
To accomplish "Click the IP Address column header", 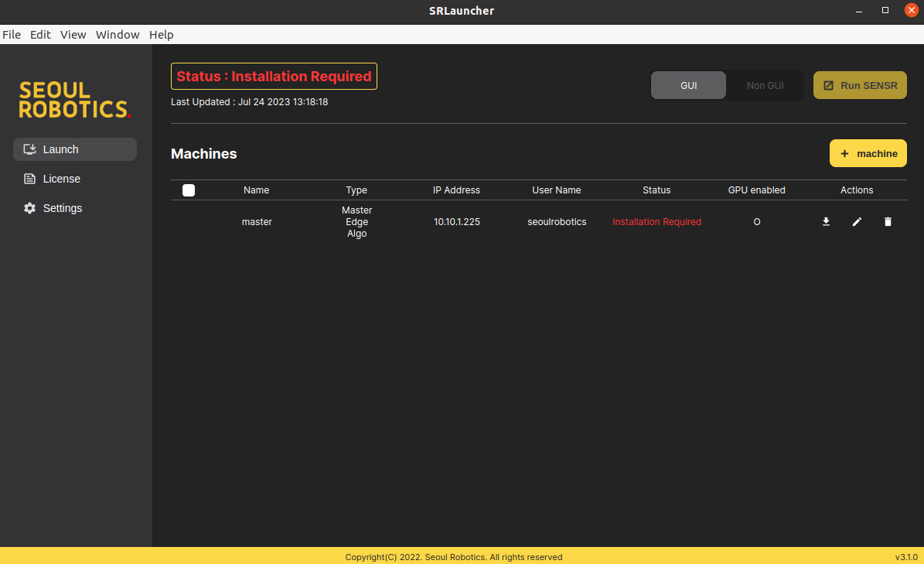I will click(x=456, y=190).
